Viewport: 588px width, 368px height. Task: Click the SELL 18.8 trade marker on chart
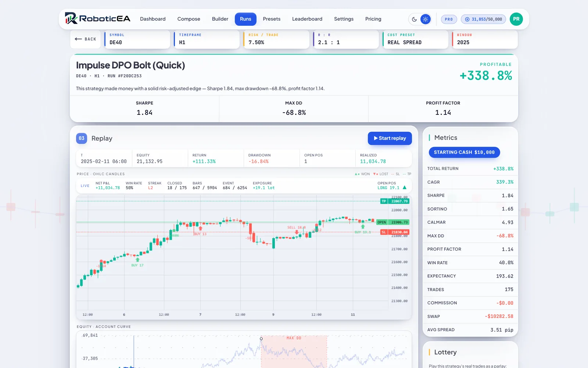[297, 232]
